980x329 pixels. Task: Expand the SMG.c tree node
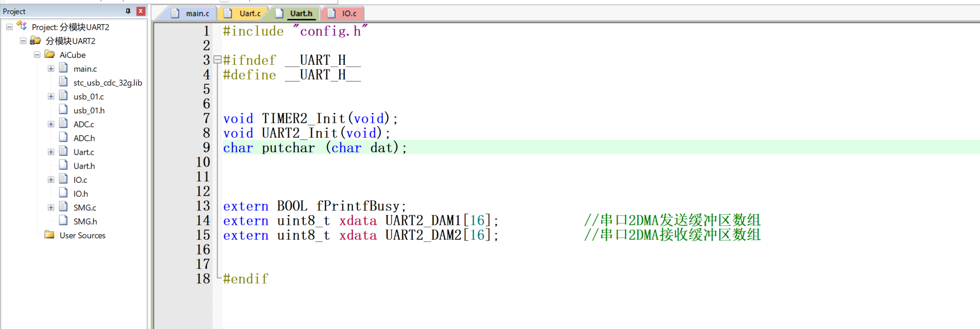coord(51,207)
